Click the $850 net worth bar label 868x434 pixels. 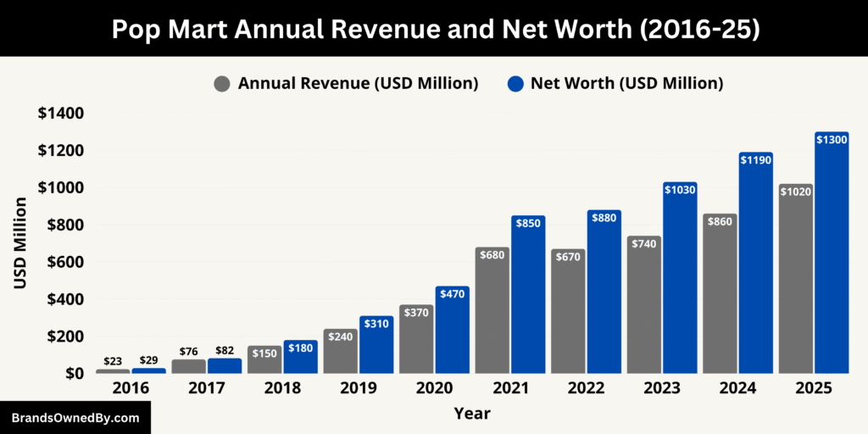click(x=529, y=224)
